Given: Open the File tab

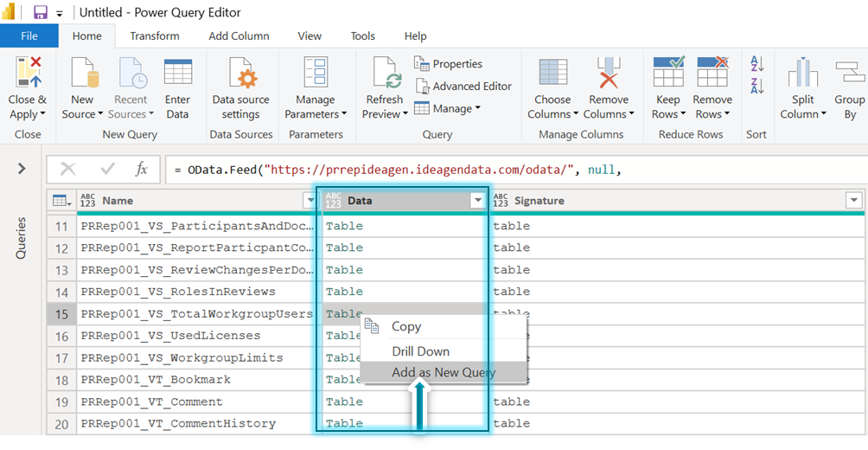Looking at the screenshot, I should click(29, 36).
